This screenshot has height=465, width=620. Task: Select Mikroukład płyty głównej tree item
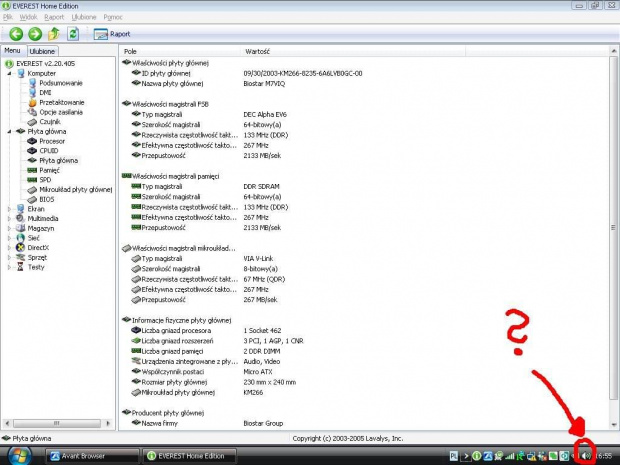(76, 189)
